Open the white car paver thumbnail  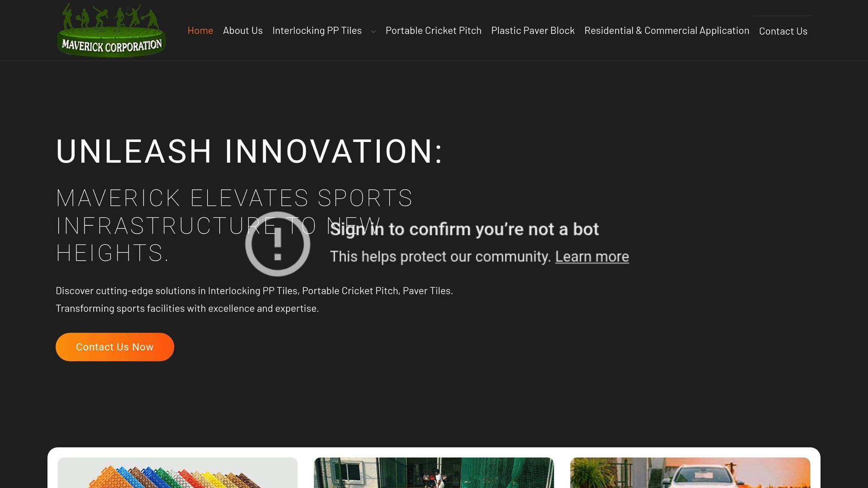tap(690, 473)
